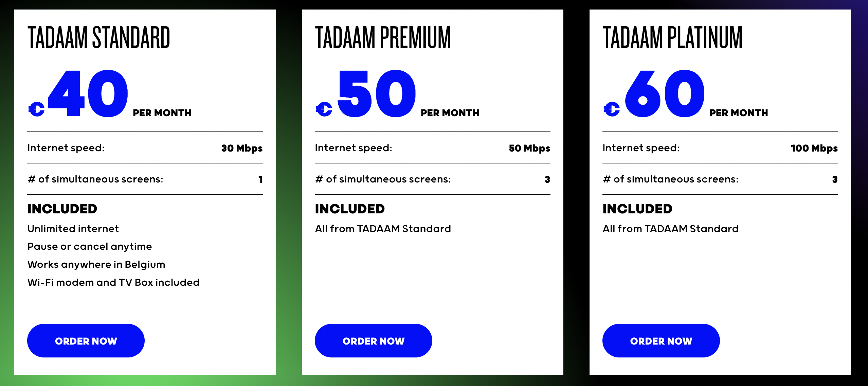Click ORDER NOW on the TADAAM Standard card
This screenshot has height=386, width=868.
tap(86, 340)
